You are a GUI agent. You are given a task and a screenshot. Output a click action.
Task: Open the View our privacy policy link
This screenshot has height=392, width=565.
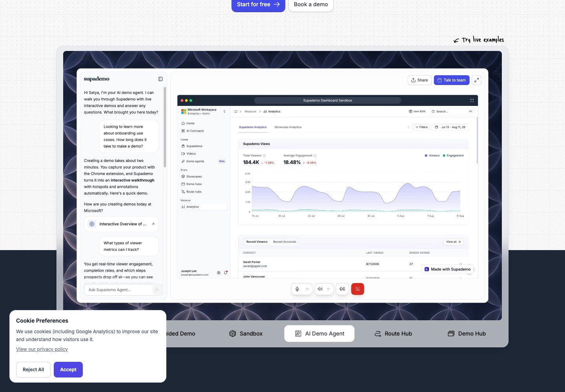42,349
